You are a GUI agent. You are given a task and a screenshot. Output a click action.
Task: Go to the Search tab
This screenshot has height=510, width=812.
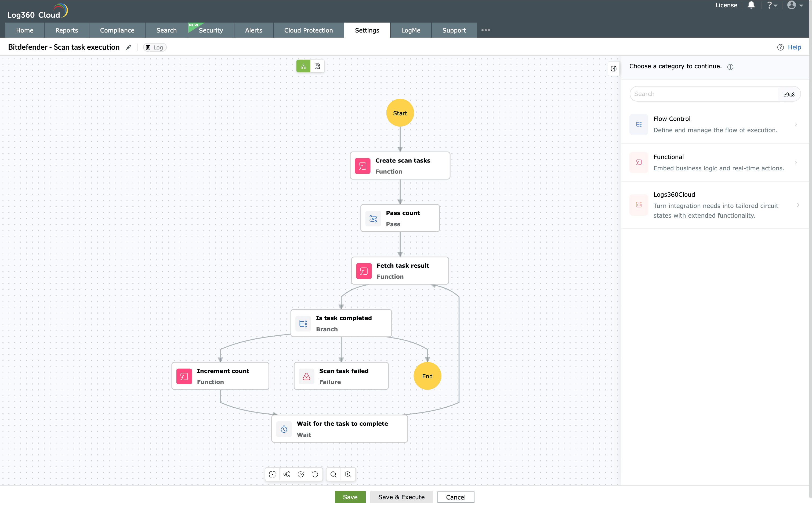[166, 30]
